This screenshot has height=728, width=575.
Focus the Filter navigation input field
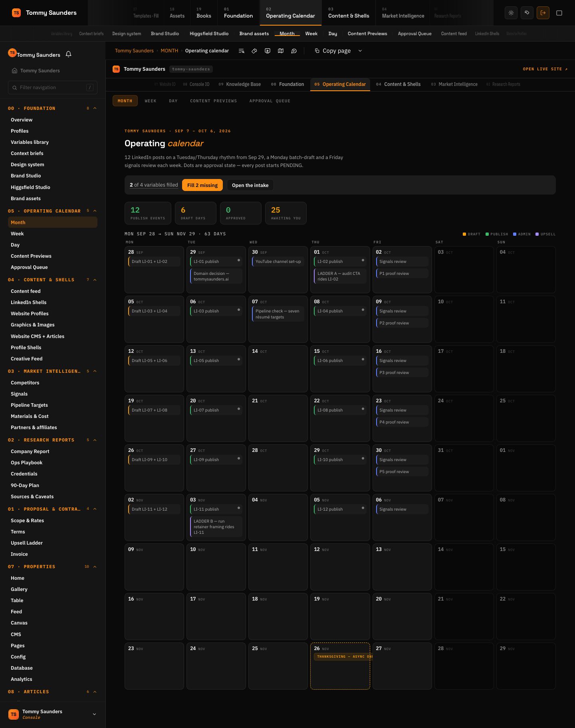[x=53, y=88]
